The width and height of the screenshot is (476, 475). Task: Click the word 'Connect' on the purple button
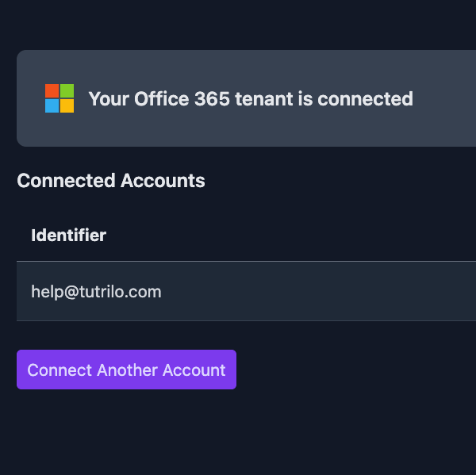59,370
